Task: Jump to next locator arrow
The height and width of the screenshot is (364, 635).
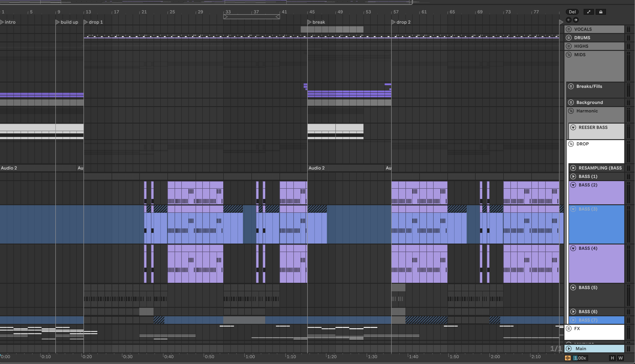Action: point(576,20)
